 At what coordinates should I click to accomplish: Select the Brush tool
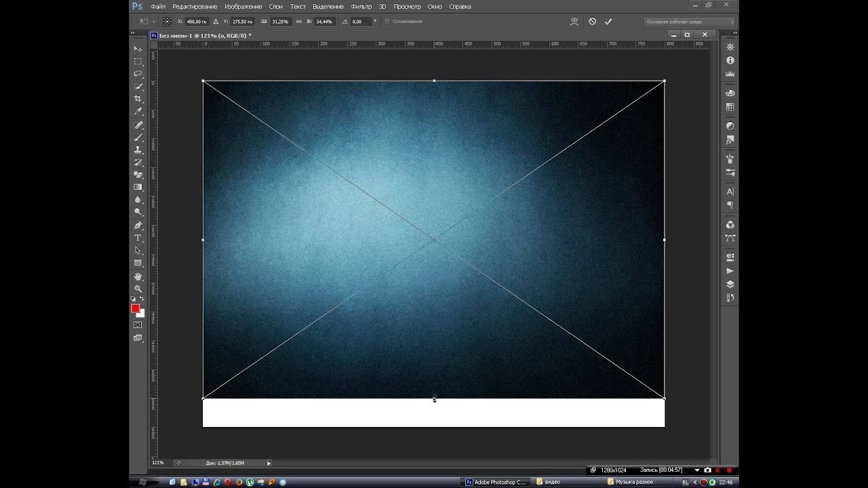click(138, 138)
